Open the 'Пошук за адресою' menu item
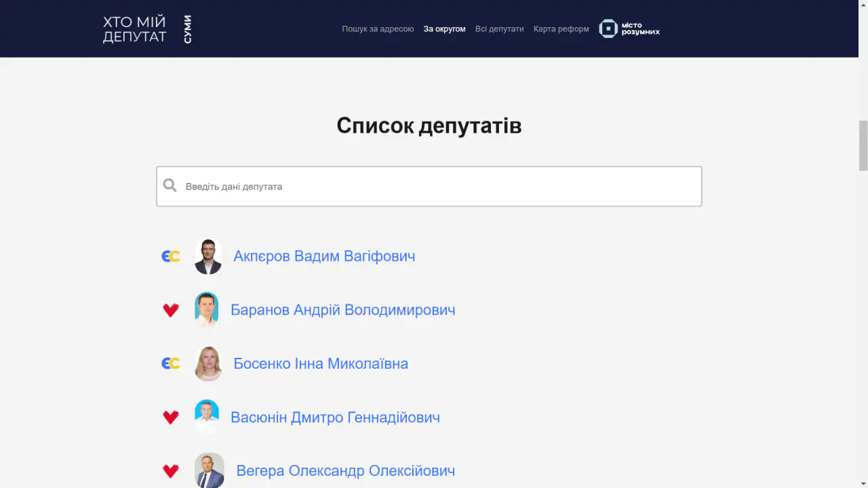 click(378, 29)
